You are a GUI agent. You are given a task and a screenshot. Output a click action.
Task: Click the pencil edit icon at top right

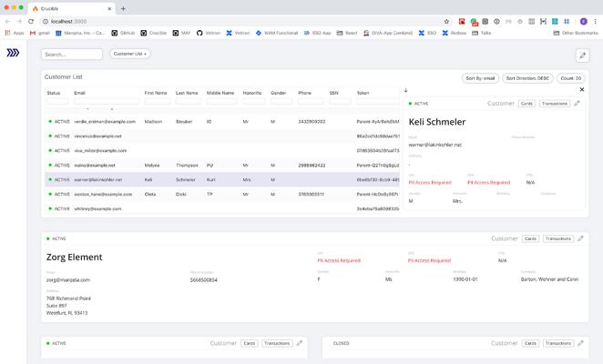pos(582,55)
